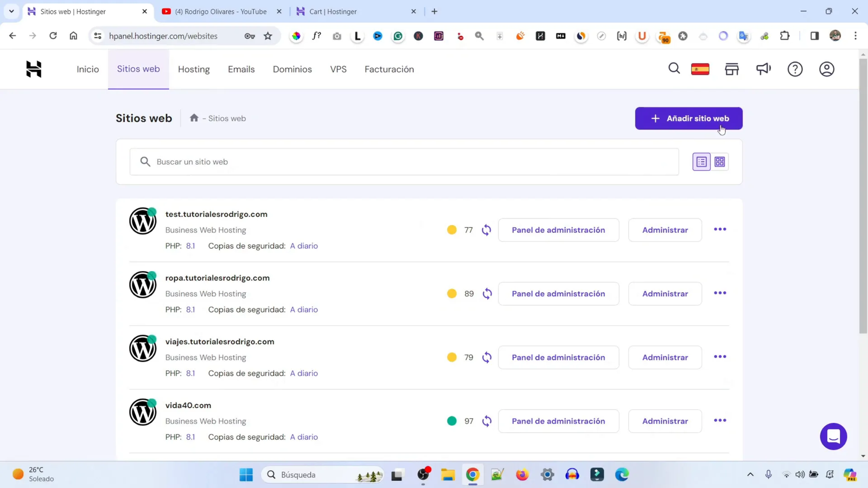Refresh performance score for test.tutorialesrodrigo.com
This screenshot has height=488, width=868.
point(487,230)
